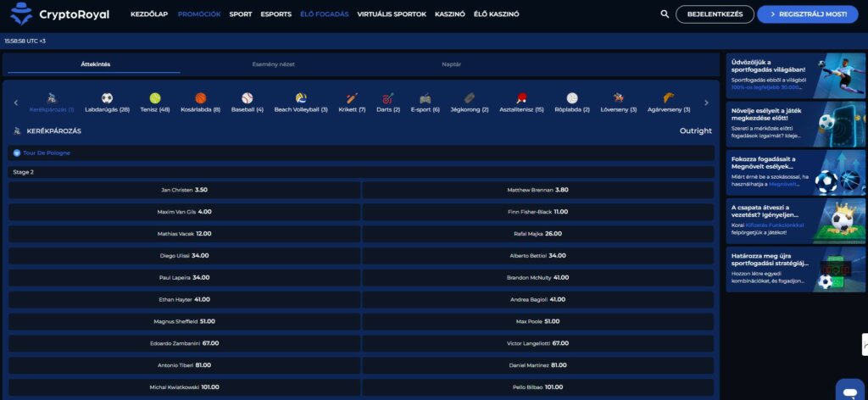Select the E-sport gamepad icon

pos(426,98)
